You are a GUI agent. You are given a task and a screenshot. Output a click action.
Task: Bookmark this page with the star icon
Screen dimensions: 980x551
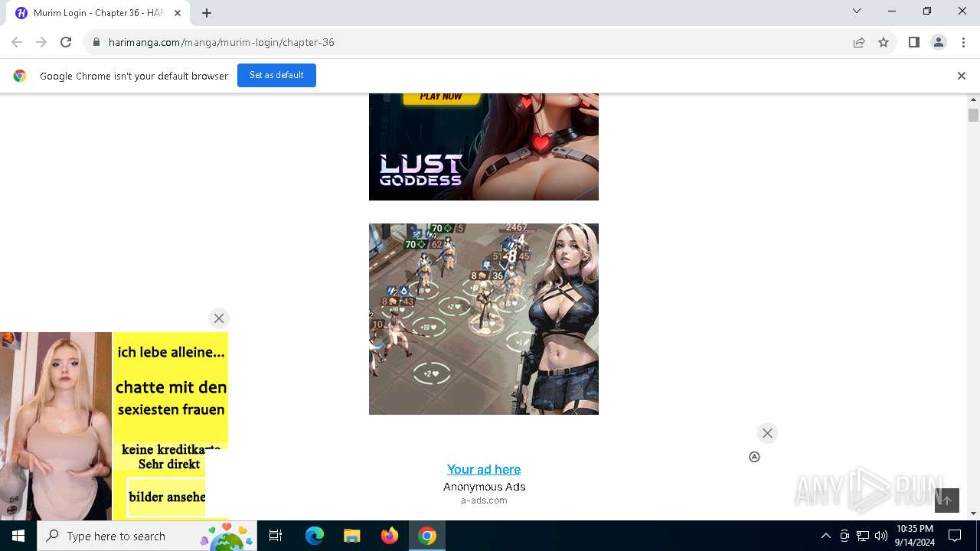tap(884, 42)
